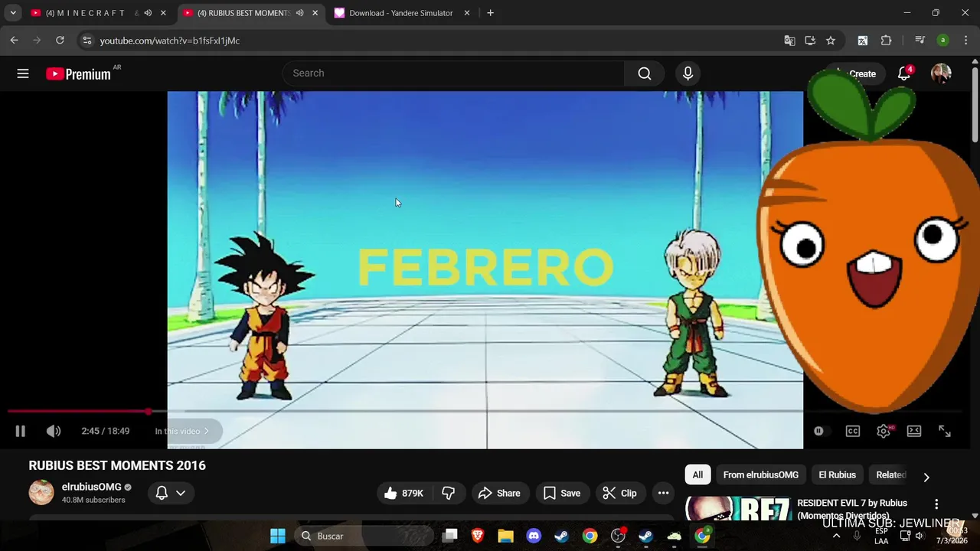The height and width of the screenshot is (551, 980).
Task: Open YouTube account avatar menu
Action: coord(941,73)
